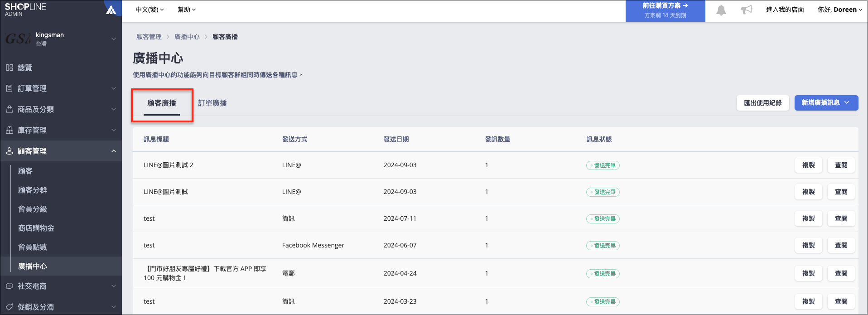
Task: Click 查閱 for the 2024-03-23 test row
Action: 841,301
